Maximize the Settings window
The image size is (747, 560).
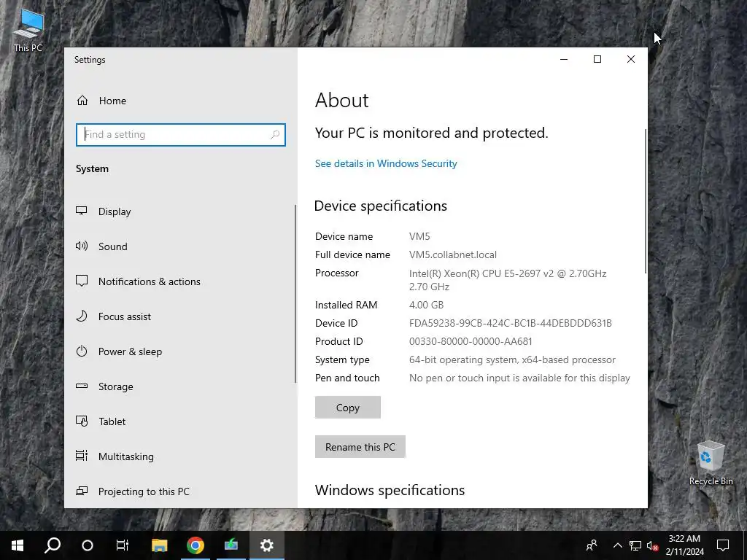(x=597, y=59)
